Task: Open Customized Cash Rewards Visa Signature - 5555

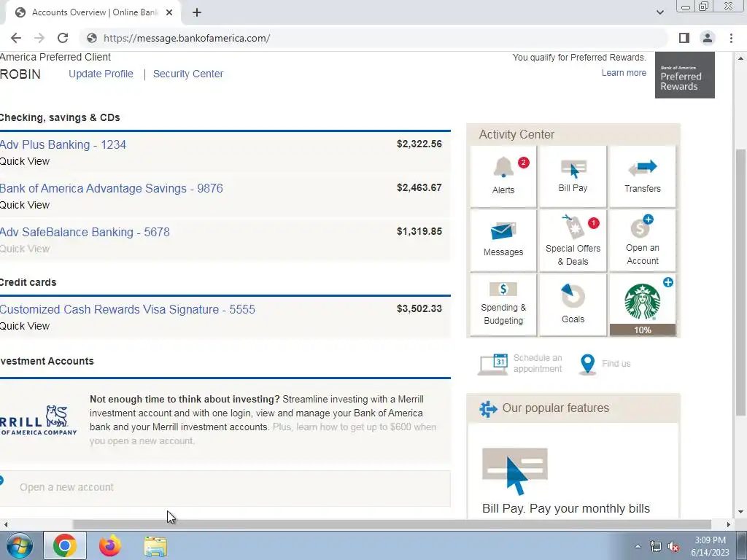Action: pyautogui.click(x=127, y=309)
